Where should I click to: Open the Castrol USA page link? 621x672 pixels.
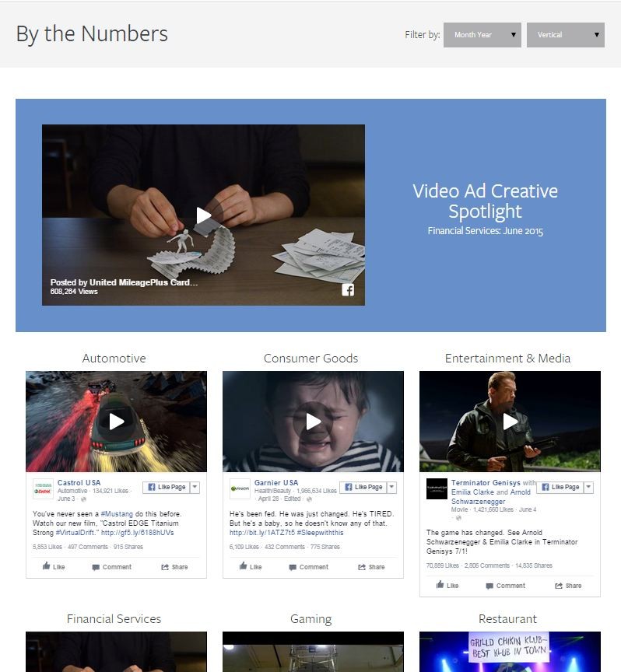(x=79, y=482)
